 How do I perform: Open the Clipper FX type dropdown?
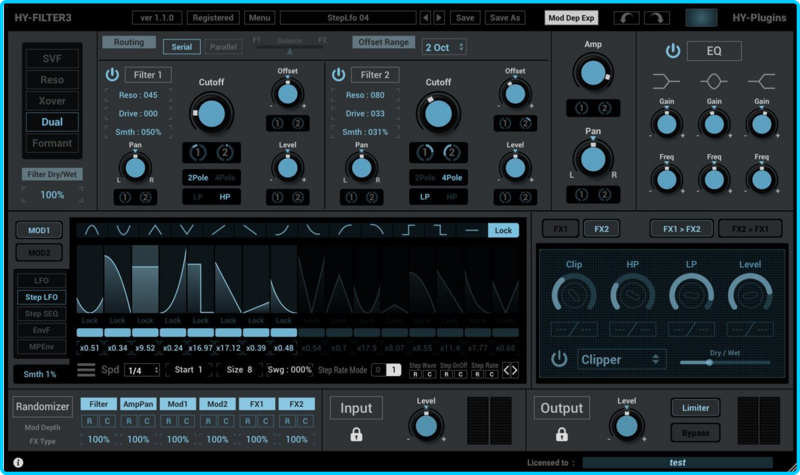621,360
